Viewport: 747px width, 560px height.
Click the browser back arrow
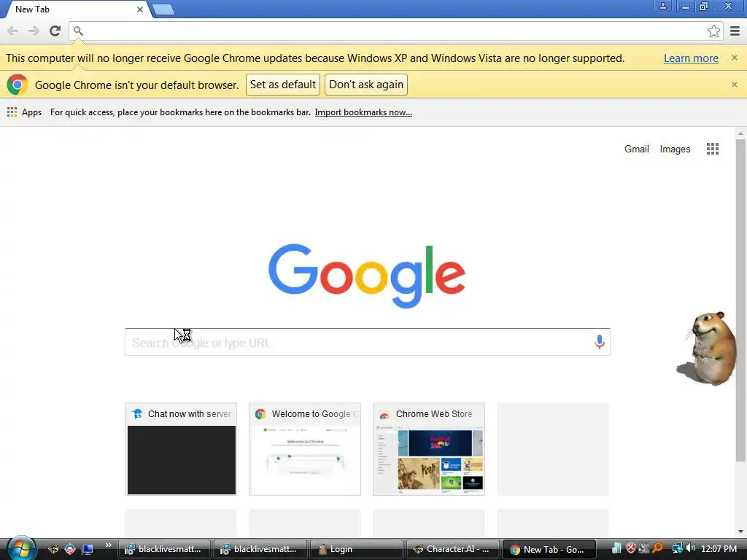tap(13, 31)
